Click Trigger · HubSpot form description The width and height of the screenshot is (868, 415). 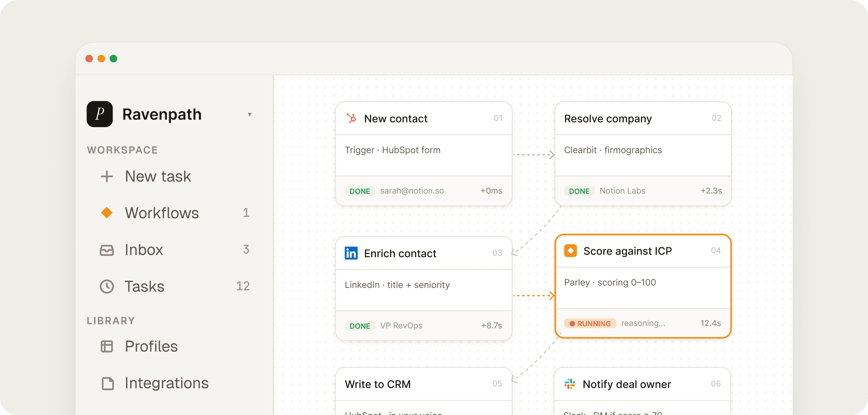click(x=392, y=150)
